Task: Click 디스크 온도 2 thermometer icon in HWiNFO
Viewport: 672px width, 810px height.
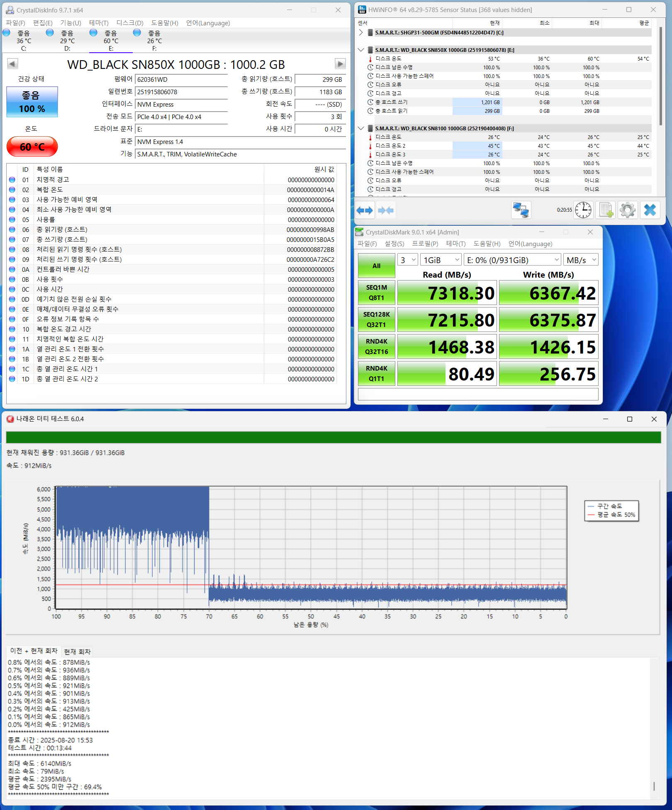Action: [x=370, y=146]
